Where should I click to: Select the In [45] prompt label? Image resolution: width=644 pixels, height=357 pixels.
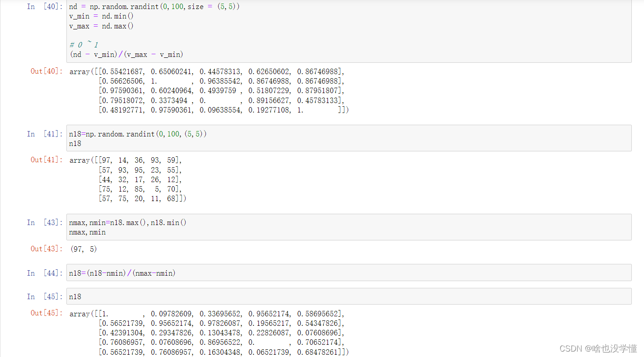point(45,296)
